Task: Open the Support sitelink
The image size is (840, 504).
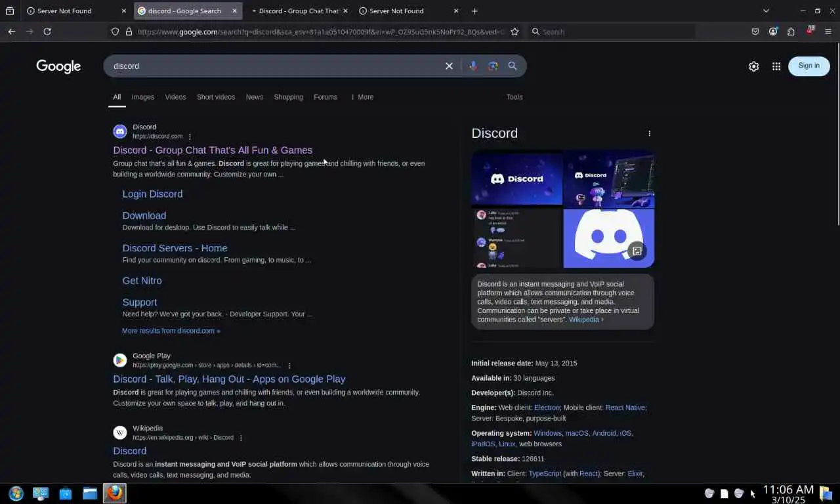Action: [140, 303]
